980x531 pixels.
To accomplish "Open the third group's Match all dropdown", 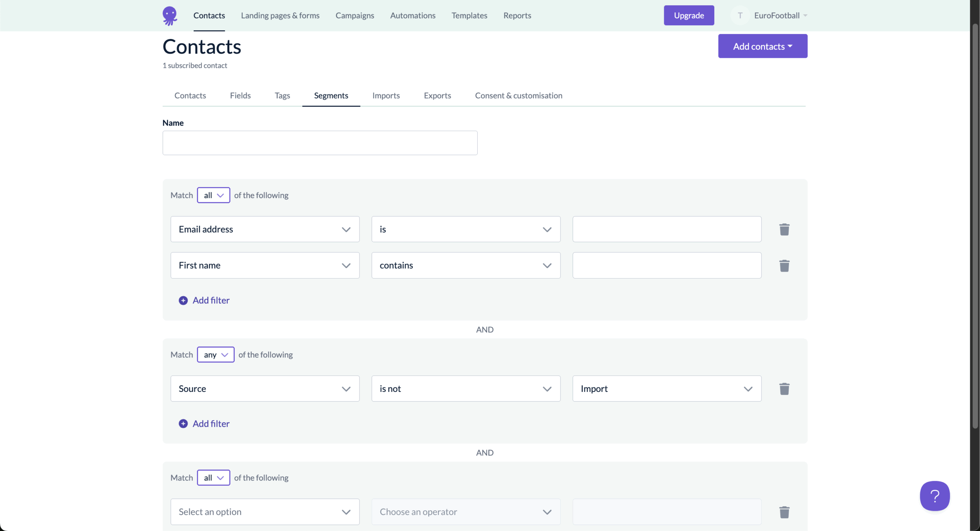I will pyautogui.click(x=214, y=477).
